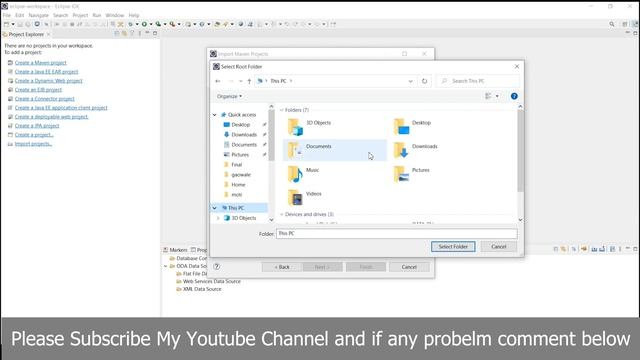
Task: Open the Navigate menu
Action: [x=38, y=15]
